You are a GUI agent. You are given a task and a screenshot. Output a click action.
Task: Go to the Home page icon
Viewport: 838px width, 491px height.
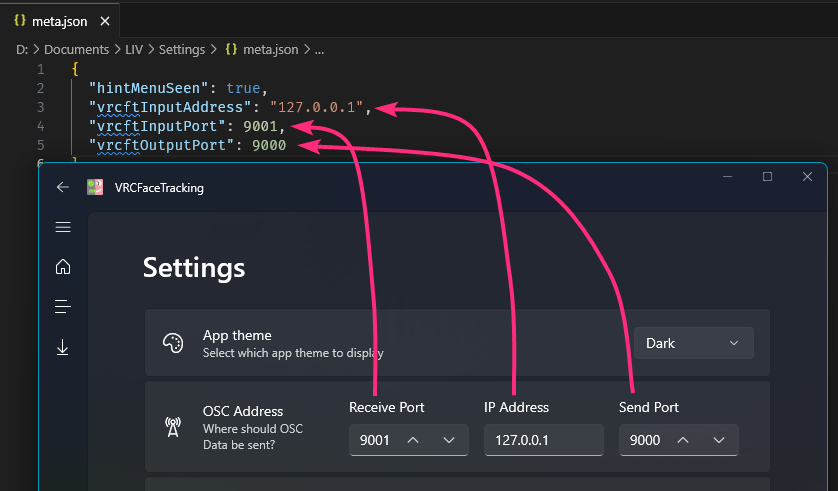[63, 267]
